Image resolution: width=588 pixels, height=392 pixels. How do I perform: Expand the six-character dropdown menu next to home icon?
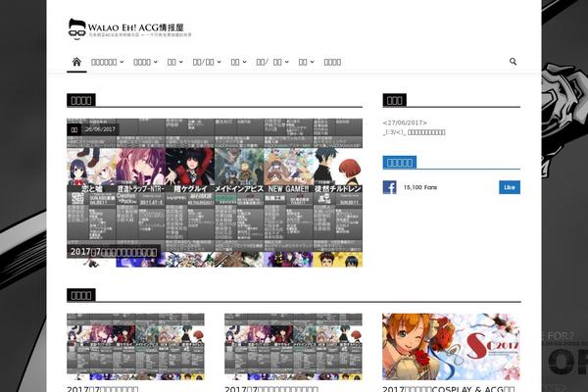(107, 63)
